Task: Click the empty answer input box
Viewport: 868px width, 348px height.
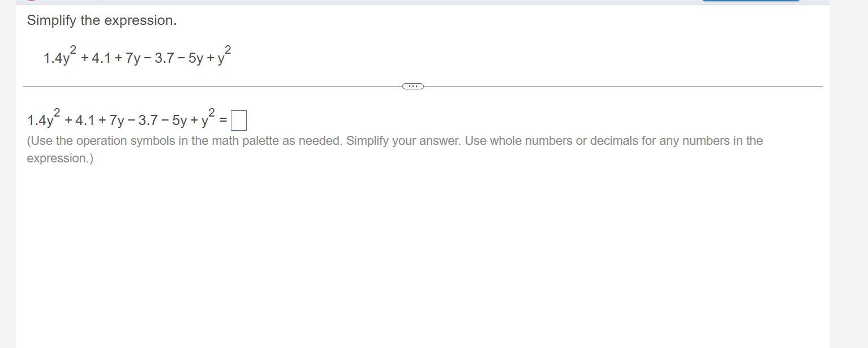Action: pyautogui.click(x=239, y=121)
